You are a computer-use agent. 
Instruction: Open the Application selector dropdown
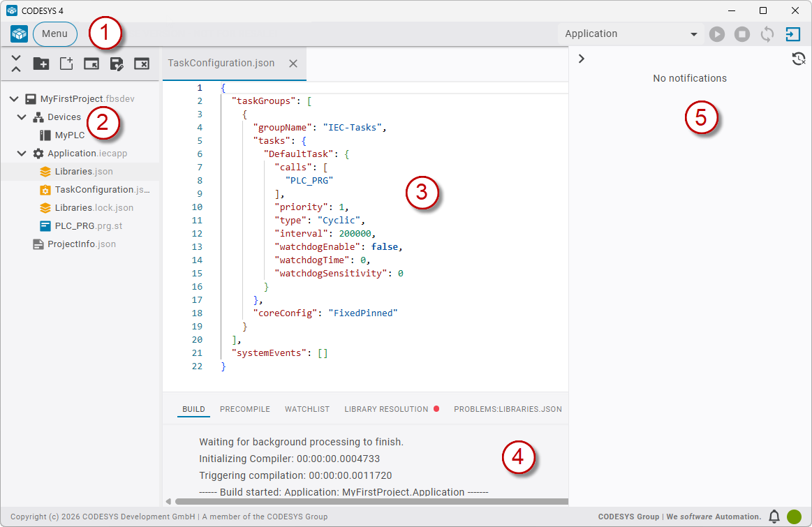630,34
